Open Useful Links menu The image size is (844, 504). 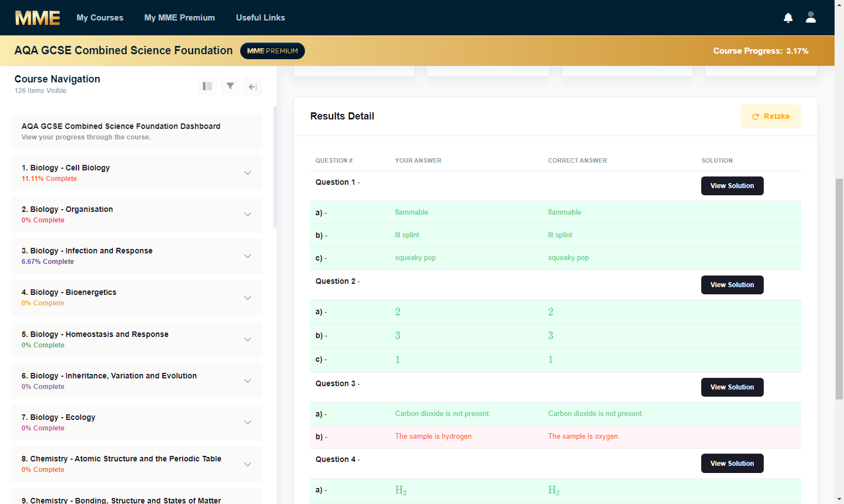[x=261, y=18]
